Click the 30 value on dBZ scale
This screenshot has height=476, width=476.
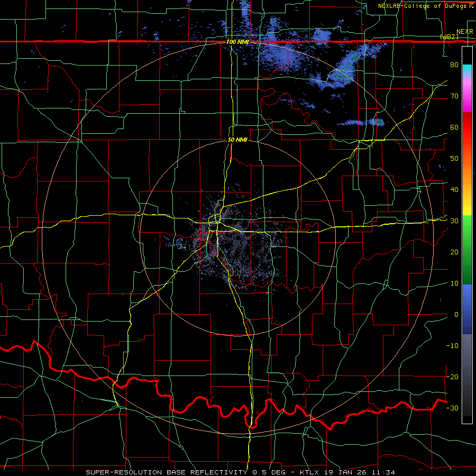click(x=454, y=221)
